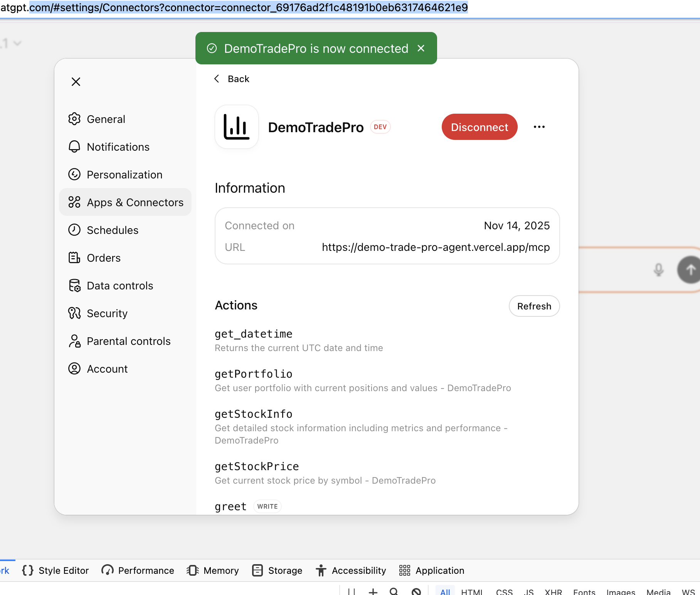The height and width of the screenshot is (595, 700).
Task: Dismiss the DemoTradePro connected notification
Action: 421,48
